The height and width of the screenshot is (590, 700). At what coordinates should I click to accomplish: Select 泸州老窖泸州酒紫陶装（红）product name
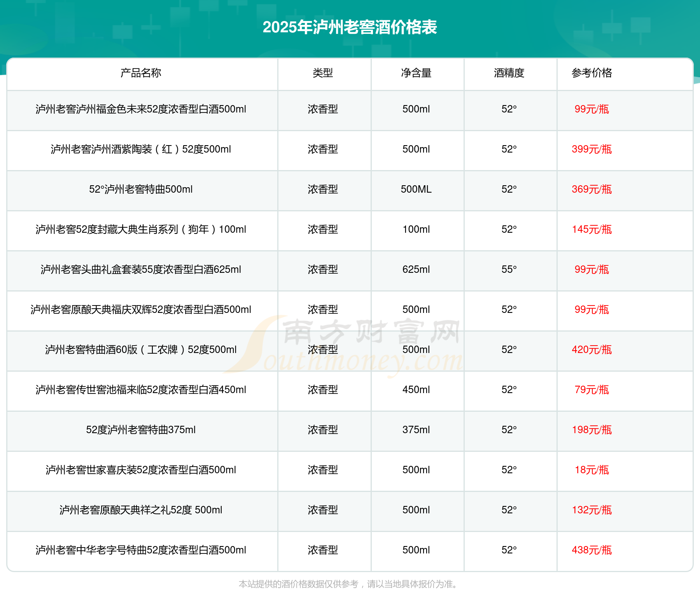pyautogui.click(x=141, y=149)
